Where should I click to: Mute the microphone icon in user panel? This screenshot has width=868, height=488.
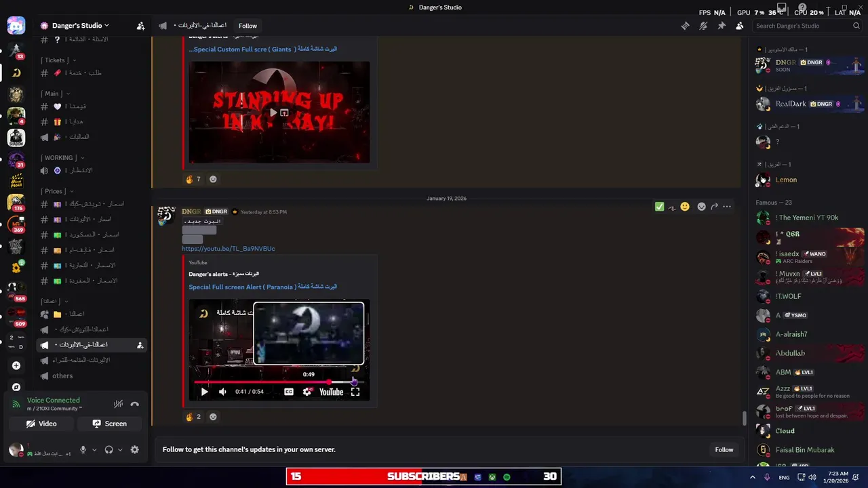tap(83, 450)
